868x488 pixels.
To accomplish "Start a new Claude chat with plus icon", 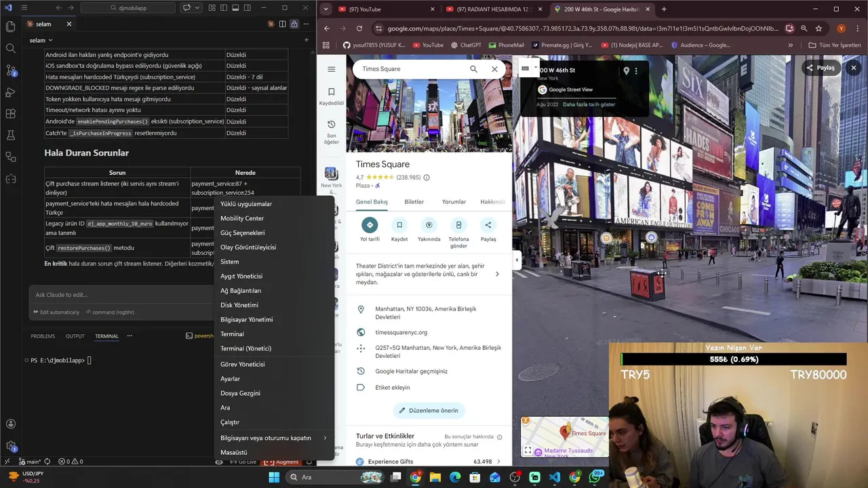I will [x=306, y=40].
